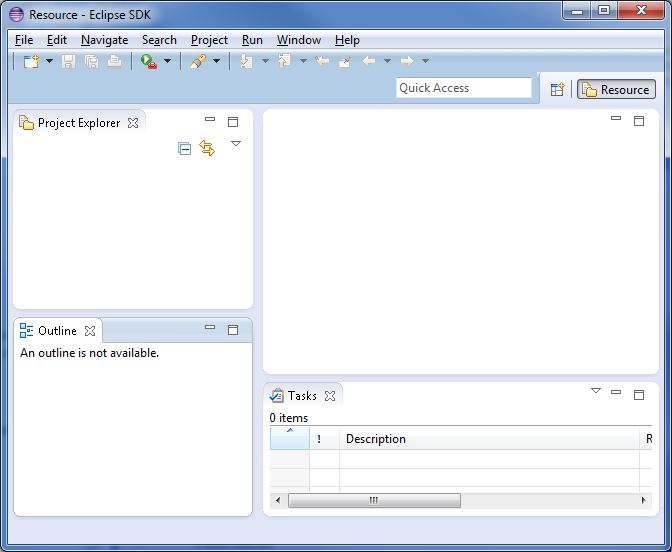Image resolution: width=672 pixels, height=552 pixels.
Task: Open the Project Explorer View Menu triangle
Action: click(236, 144)
